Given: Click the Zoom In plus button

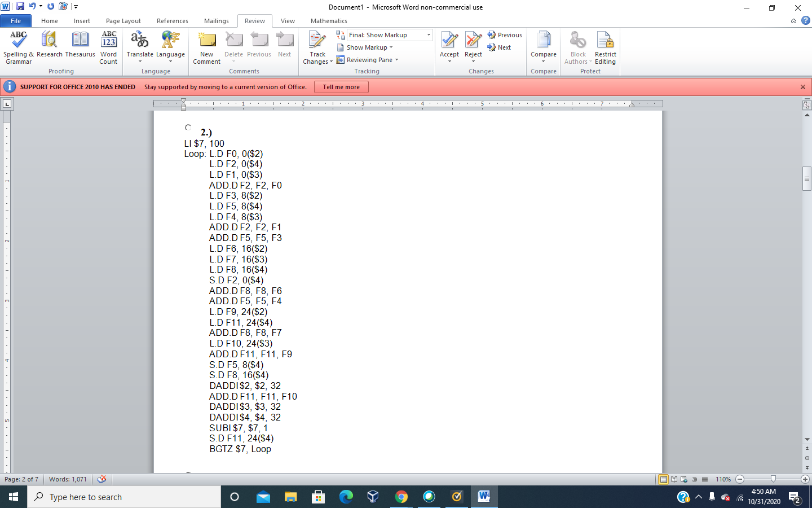Looking at the screenshot, I should click(805, 479).
